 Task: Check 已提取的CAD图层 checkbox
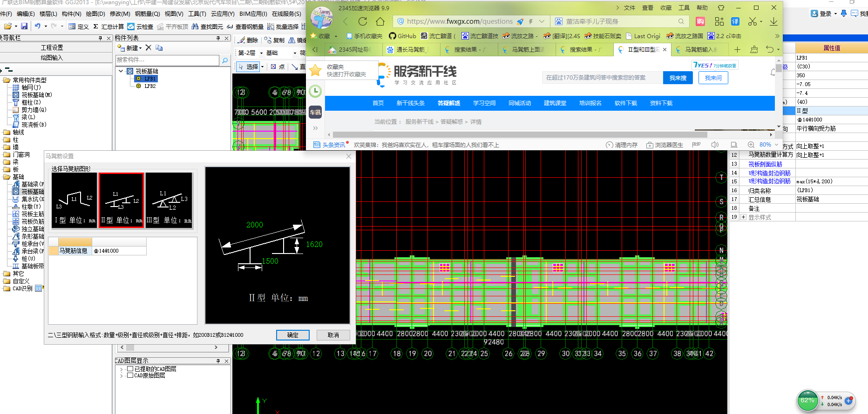[x=130, y=369]
